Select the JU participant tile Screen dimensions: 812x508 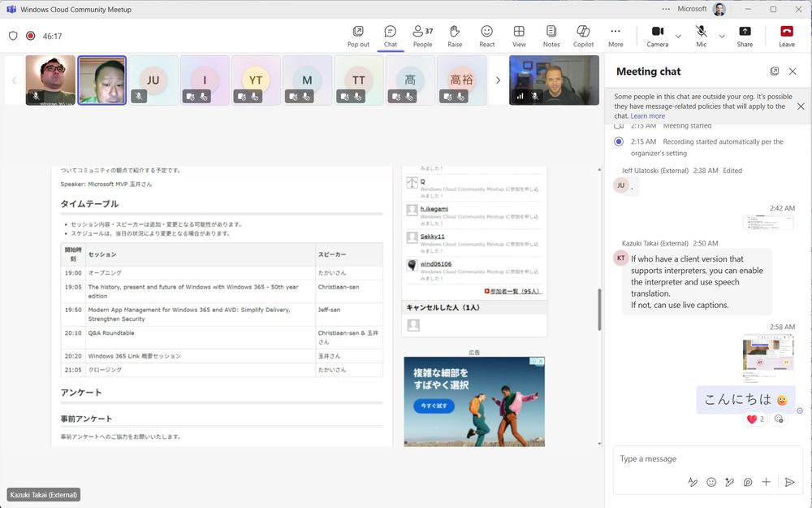pos(153,80)
